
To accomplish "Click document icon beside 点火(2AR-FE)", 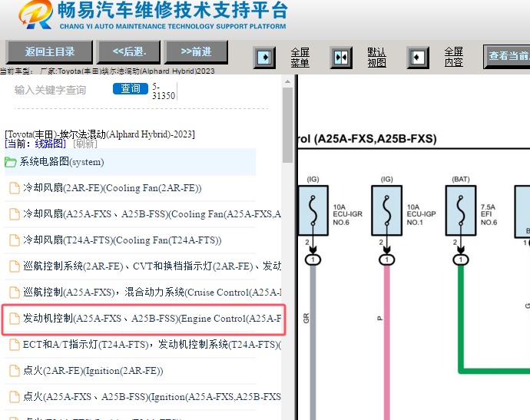I will [14, 371].
